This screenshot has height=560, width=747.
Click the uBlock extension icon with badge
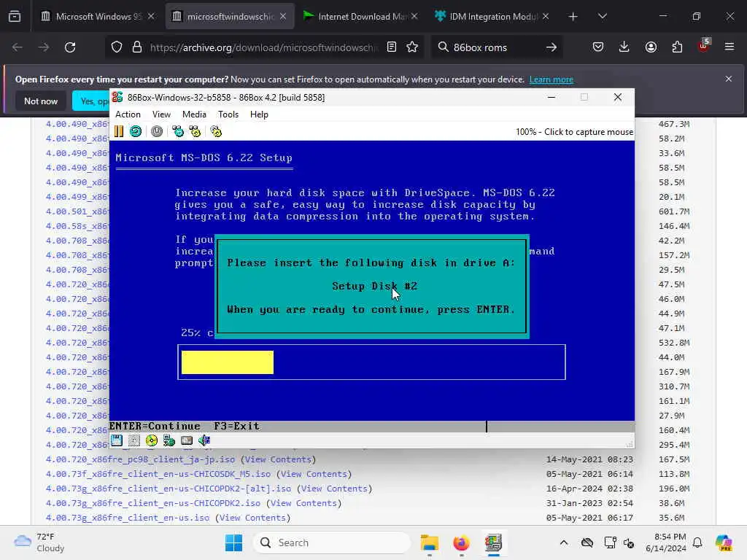point(704,46)
